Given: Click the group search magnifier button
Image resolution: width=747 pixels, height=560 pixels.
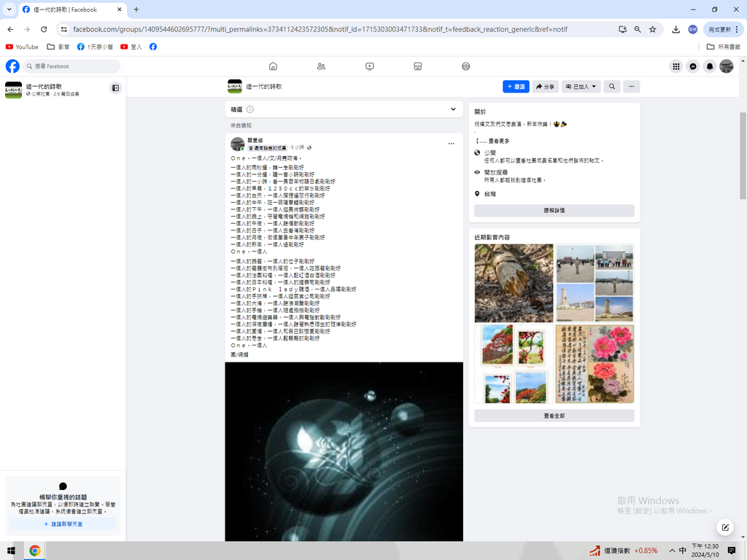Looking at the screenshot, I should (x=612, y=87).
